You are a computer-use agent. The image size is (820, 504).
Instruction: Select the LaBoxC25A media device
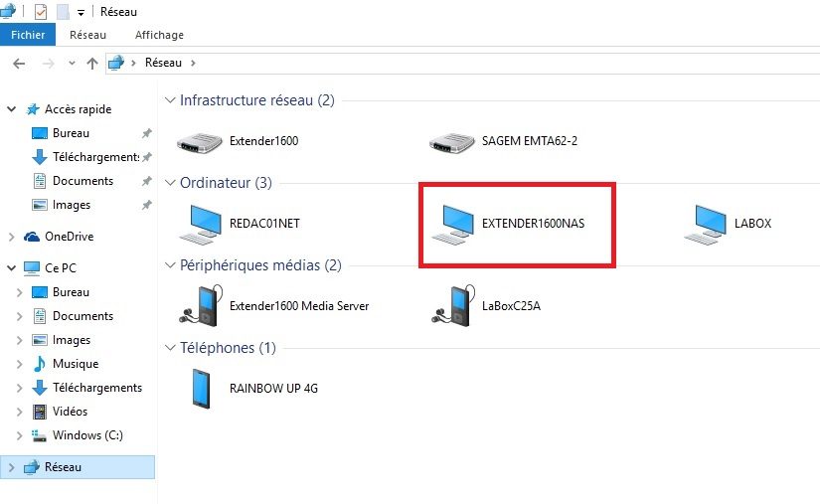pyautogui.click(x=486, y=306)
